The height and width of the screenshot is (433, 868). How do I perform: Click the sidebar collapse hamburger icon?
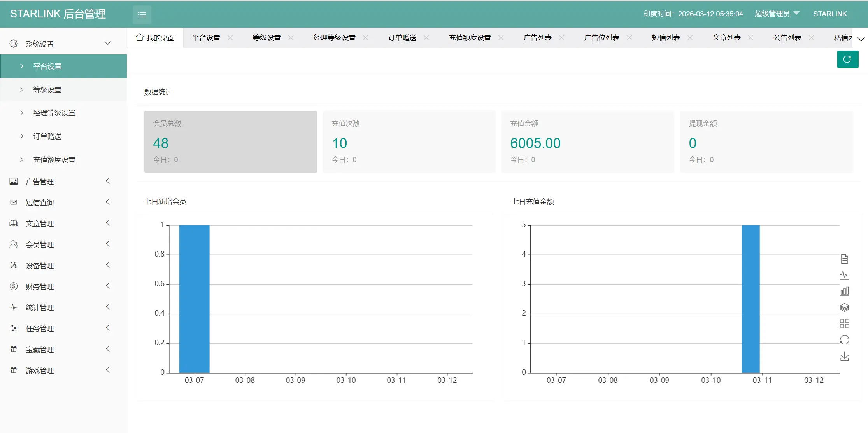click(x=142, y=14)
